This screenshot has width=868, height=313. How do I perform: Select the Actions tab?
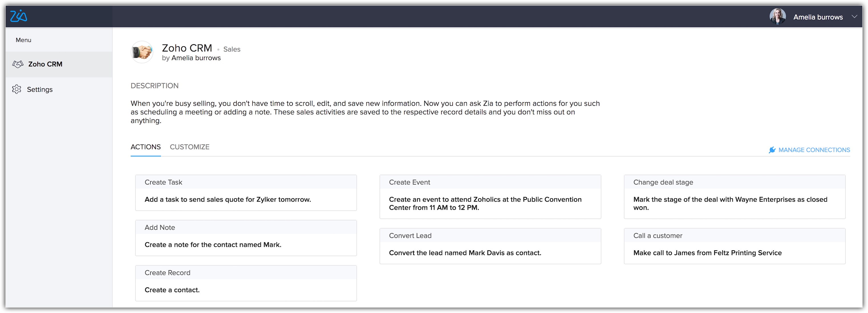point(145,147)
